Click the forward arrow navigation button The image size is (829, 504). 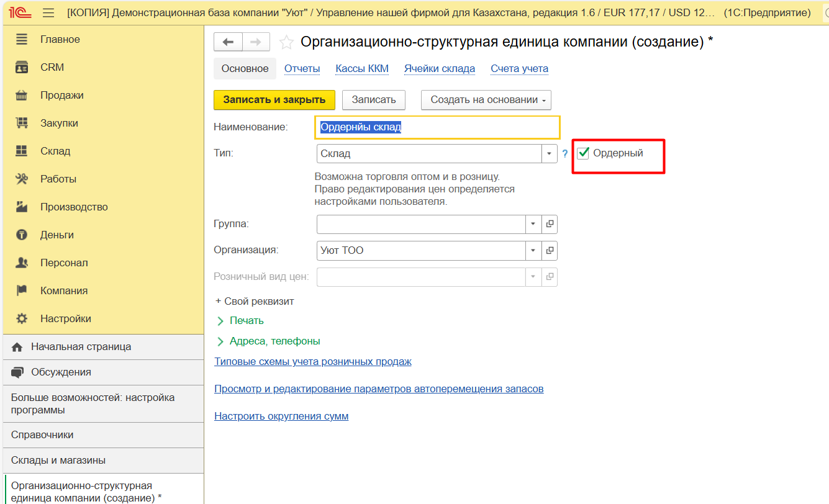pos(256,42)
